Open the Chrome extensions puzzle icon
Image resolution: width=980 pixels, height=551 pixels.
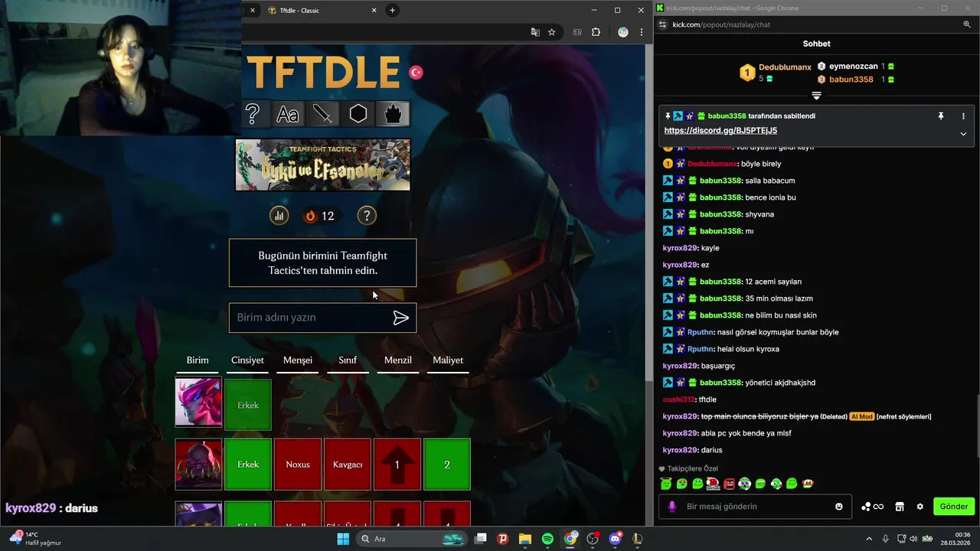596,32
